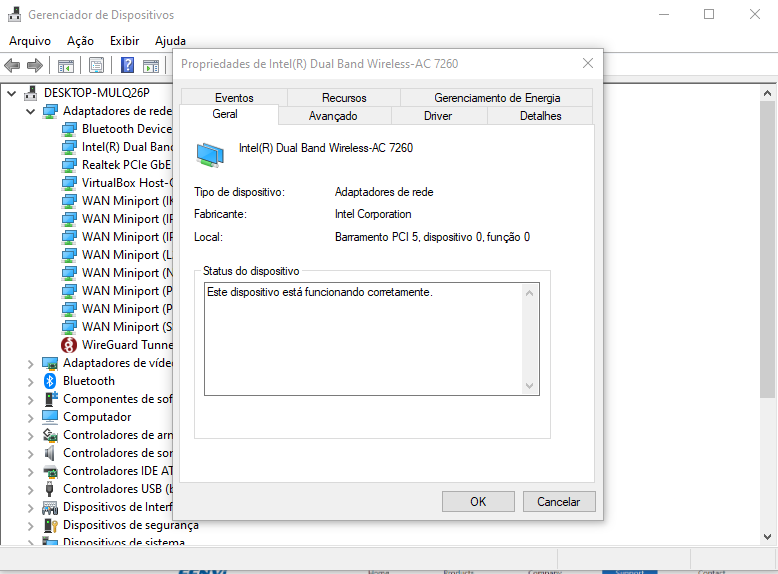The width and height of the screenshot is (778, 574).
Task: Switch to the Avançado tab
Action: click(333, 116)
